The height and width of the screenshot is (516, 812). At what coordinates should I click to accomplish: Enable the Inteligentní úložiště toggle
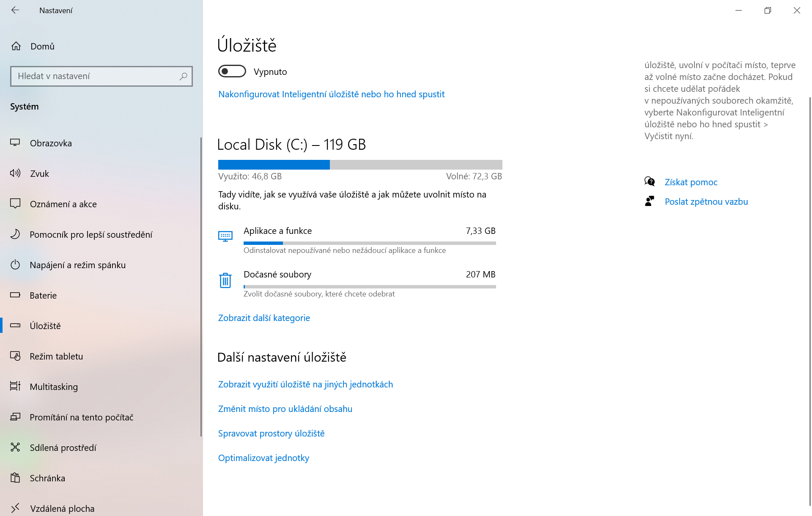(x=232, y=71)
